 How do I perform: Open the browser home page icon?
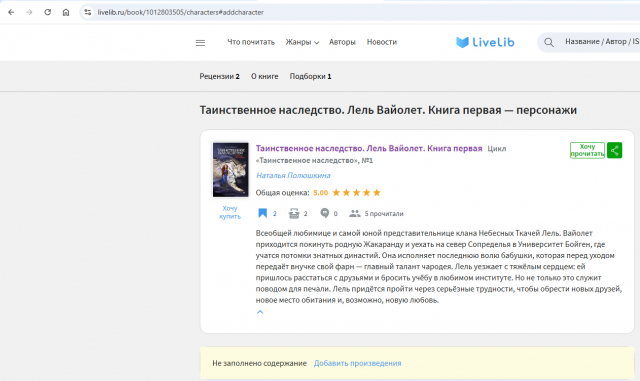(66, 12)
